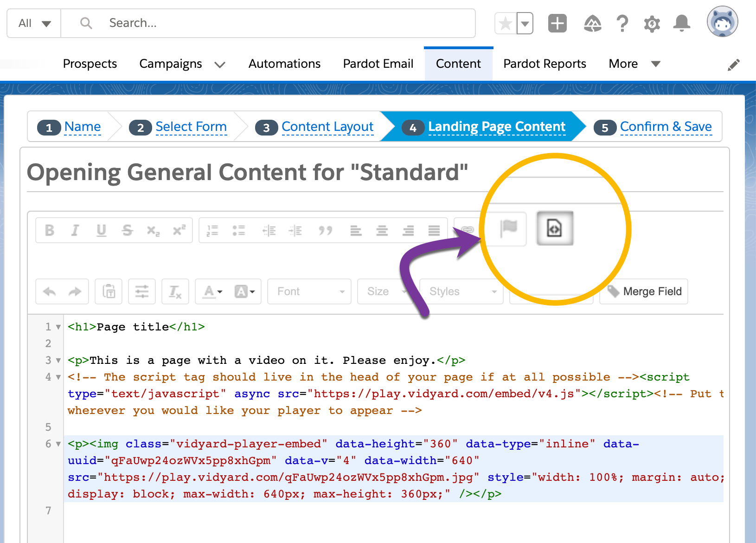Screen dimensions: 756x543
Task: Select the Content tab
Action: 458,64
